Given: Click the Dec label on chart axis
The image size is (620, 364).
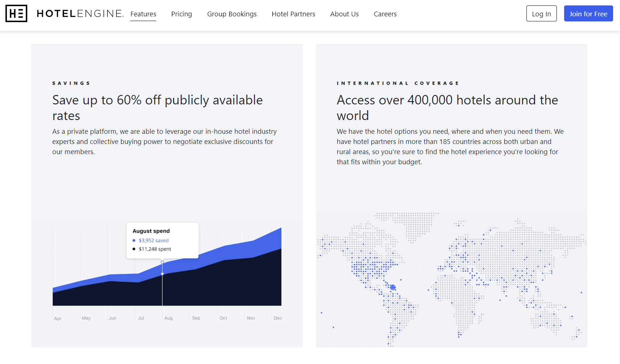Looking at the screenshot, I should click(x=278, y=318).
